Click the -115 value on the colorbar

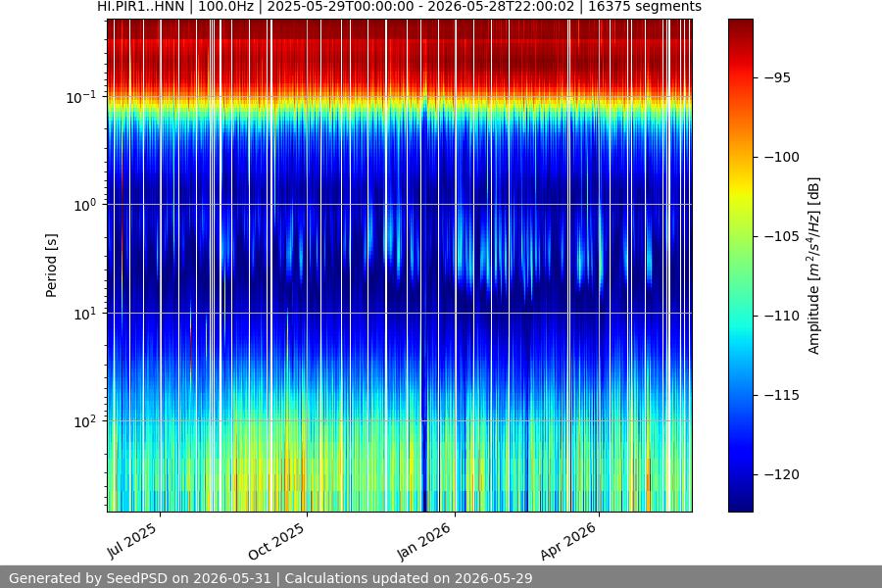pyautogui.click(x=782, y=395)
